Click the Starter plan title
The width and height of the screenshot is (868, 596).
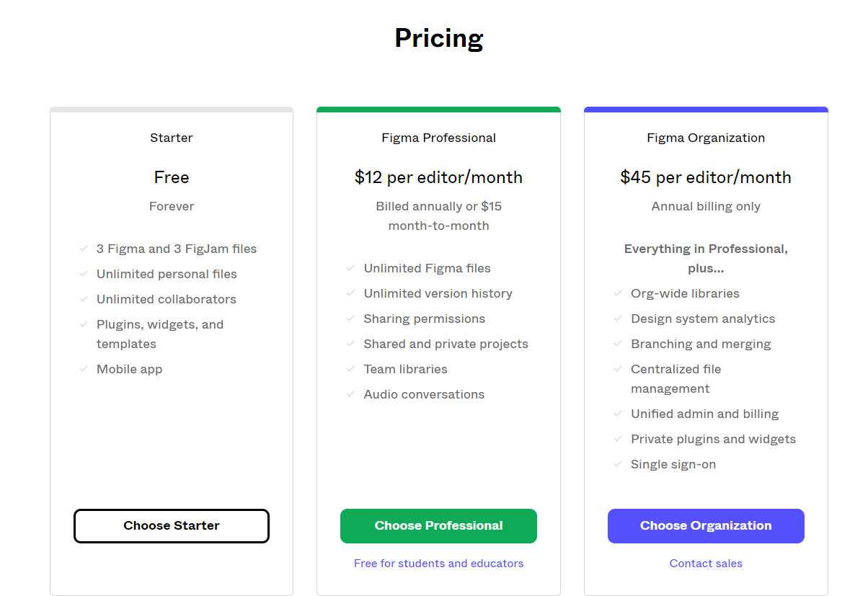click(x=172, y=138)
